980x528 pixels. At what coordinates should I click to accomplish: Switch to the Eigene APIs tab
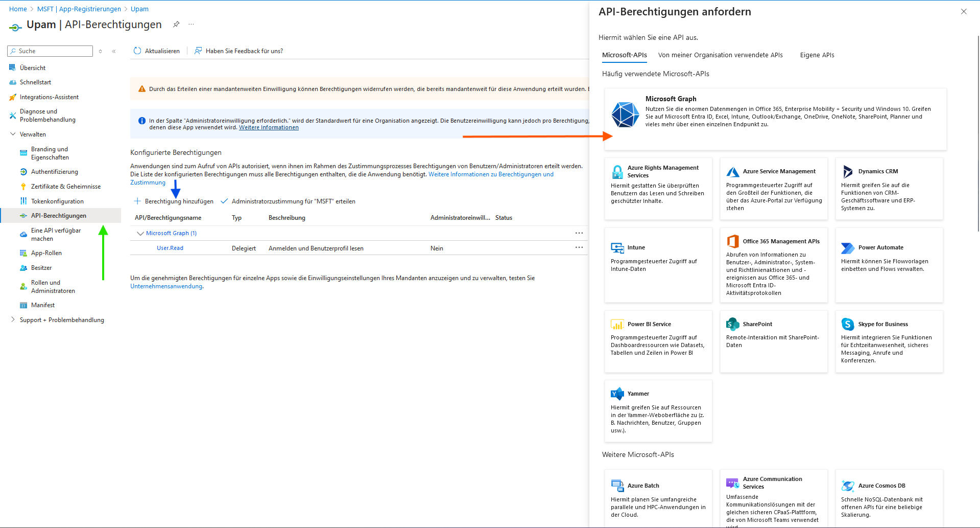tap(817, 55)
